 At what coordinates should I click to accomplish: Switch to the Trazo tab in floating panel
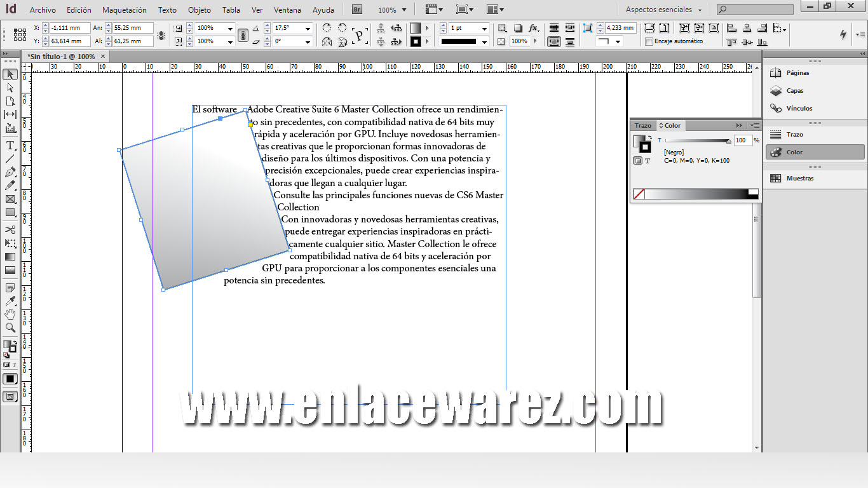click(643, 126)
